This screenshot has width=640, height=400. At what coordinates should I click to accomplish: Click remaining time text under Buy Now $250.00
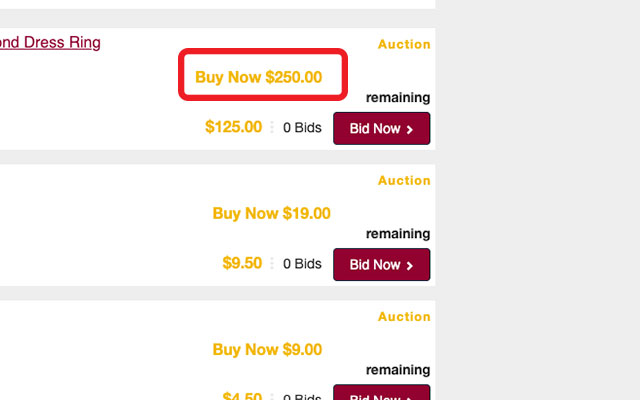398,98
